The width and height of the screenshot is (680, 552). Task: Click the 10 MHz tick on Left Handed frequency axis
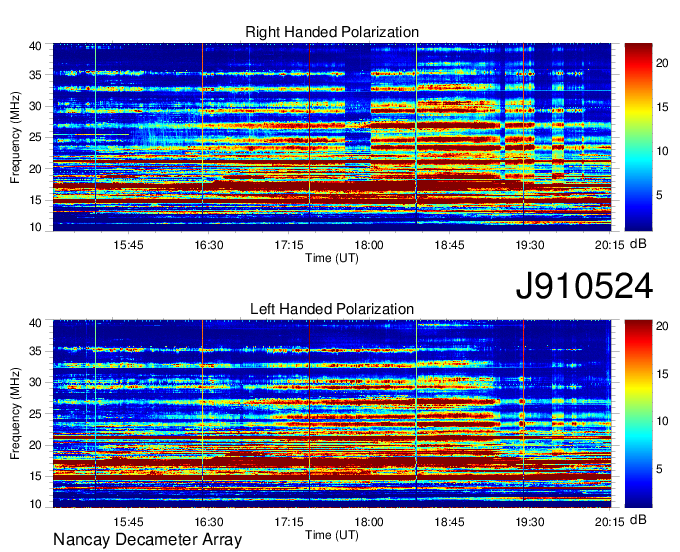pyautogui.click(x=35, y=503)
